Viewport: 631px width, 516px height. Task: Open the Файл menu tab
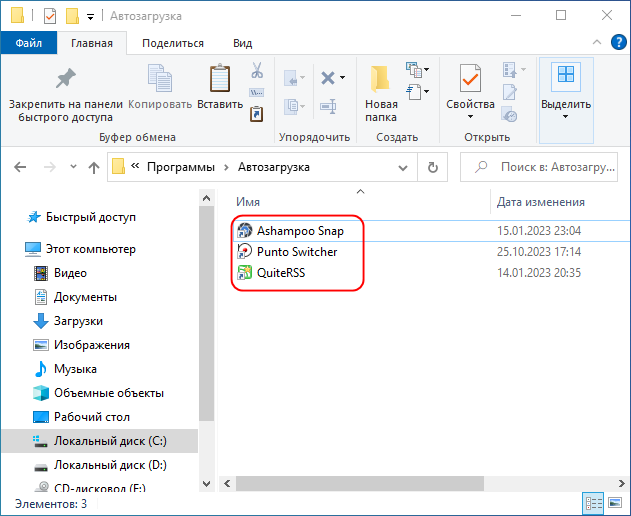pos(29,43)
